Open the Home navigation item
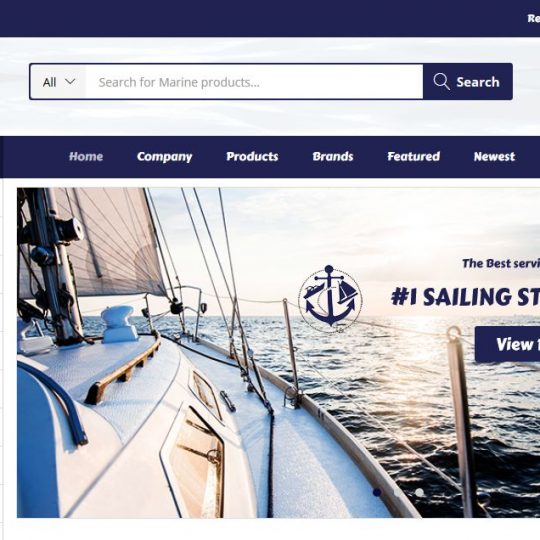The image size is (540, 540). 86,157
